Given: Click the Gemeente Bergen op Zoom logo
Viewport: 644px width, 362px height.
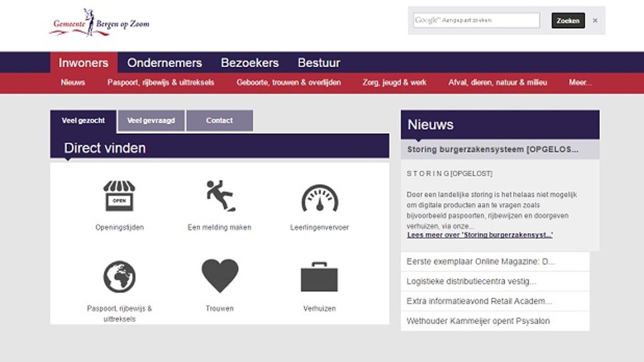Looking at the screenshot, I should [99, 23].
